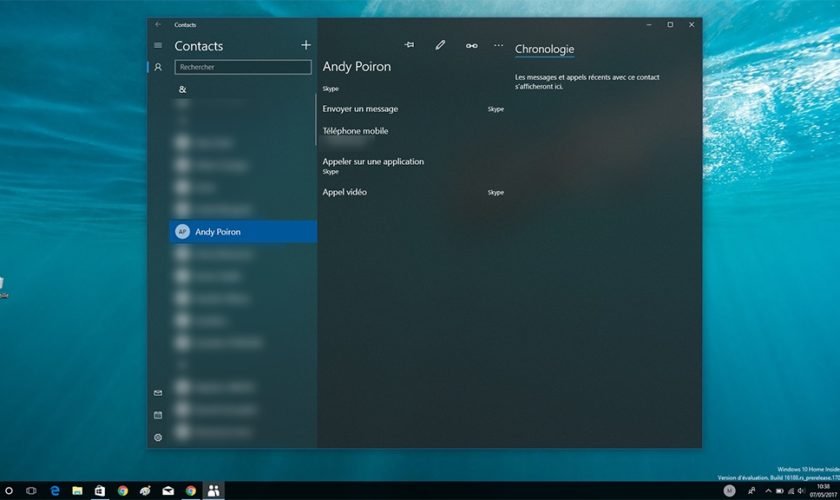Open the more options ellipsis menu
The image size is (840, 500).
tap(498, 45)
